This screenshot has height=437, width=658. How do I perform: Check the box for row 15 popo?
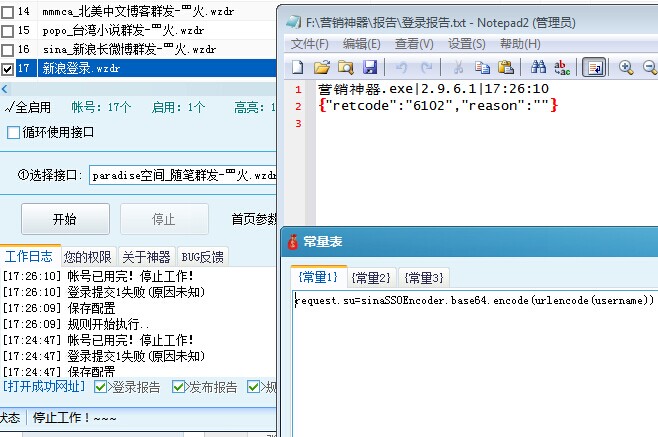[8, 31]
